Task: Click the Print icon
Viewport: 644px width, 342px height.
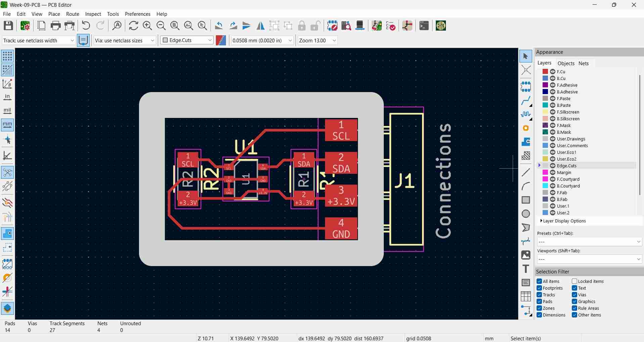Action: point(56,26)
